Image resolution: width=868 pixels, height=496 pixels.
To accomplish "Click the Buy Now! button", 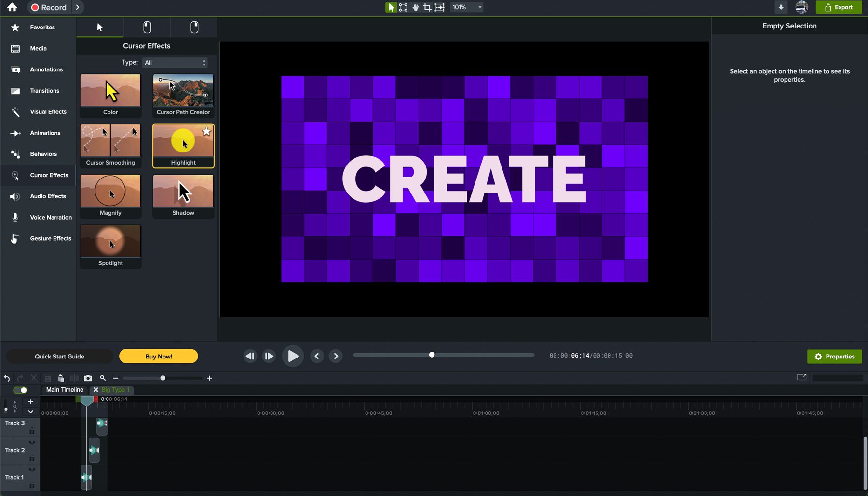I will pos(158,356).
